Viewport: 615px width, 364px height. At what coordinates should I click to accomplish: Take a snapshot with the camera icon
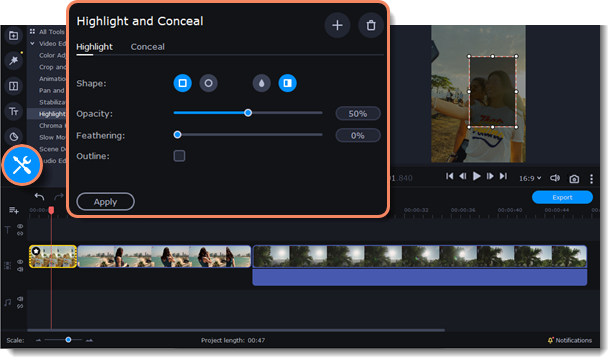tap(574, 179)
